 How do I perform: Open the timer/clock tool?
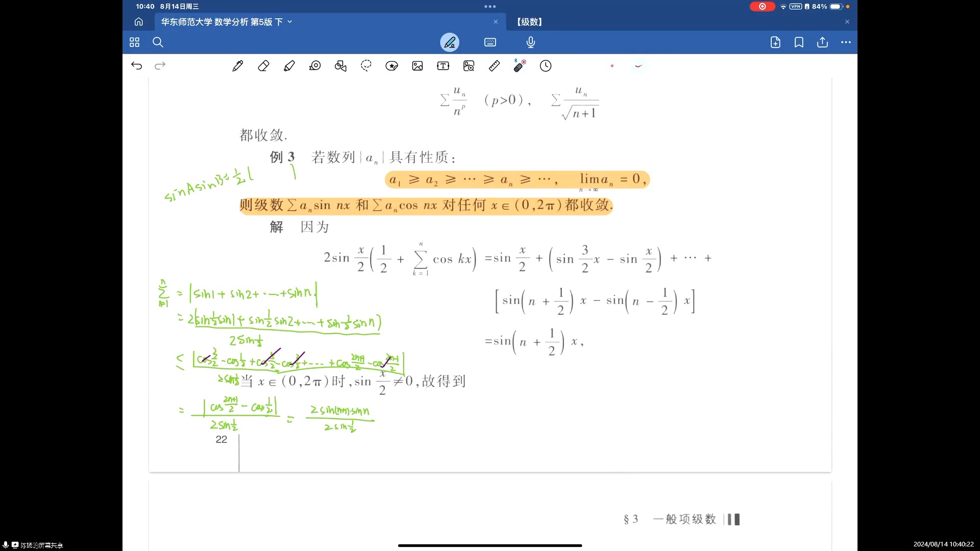tap(545, 65)
